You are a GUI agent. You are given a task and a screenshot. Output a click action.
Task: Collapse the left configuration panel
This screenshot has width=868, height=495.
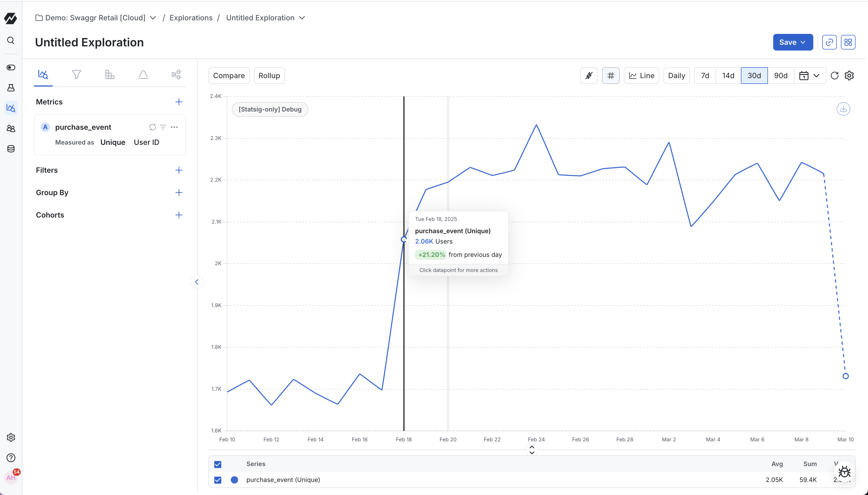(x=197, y=281)
